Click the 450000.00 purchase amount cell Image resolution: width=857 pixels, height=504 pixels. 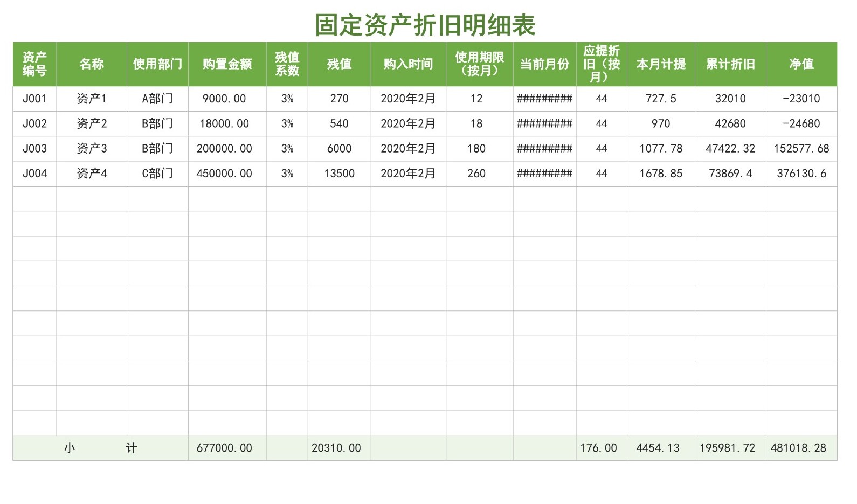(x=224, y=174)
